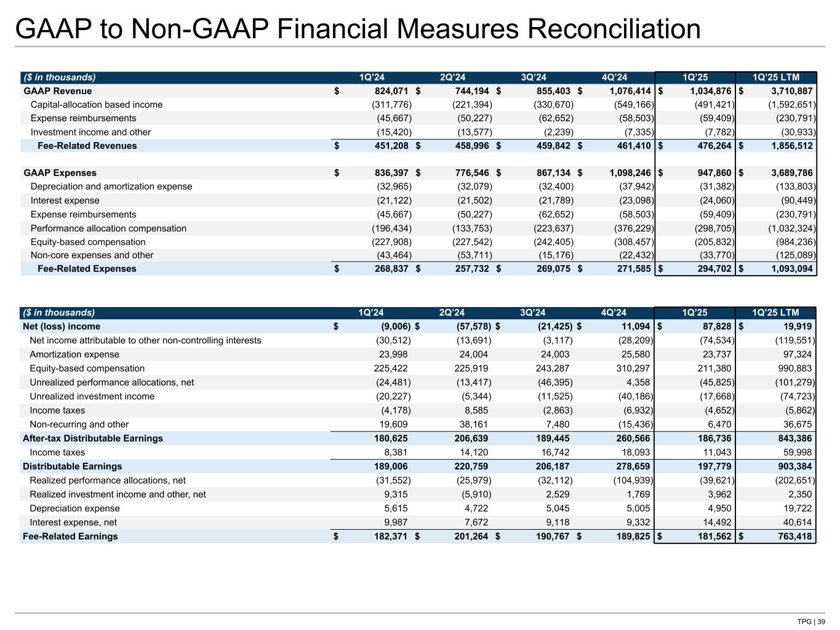Select After-tax Distributable Earnings row label
Screen dimensions: 840x630
tap(93, 439)
